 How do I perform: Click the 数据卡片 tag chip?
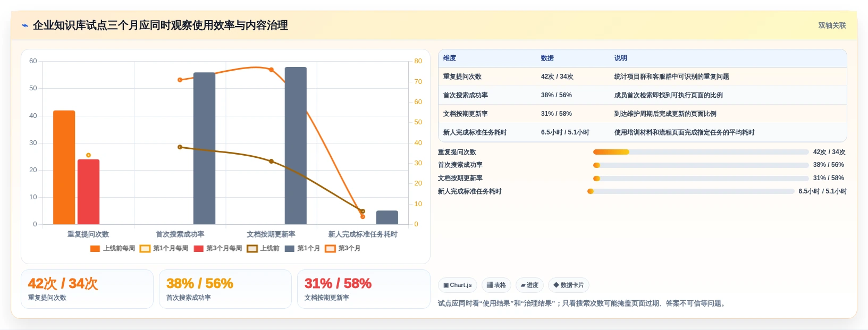569,285
